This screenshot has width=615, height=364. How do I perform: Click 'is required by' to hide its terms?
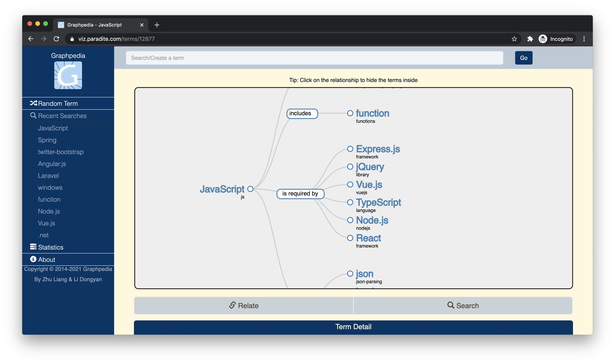click(301, 193)
